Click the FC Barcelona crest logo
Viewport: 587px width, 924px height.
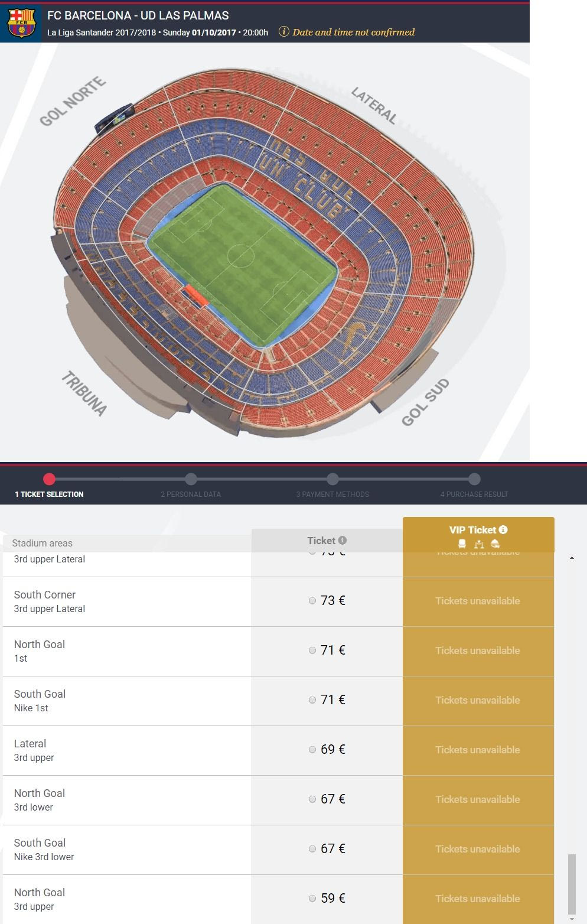[x=21, y=22]
